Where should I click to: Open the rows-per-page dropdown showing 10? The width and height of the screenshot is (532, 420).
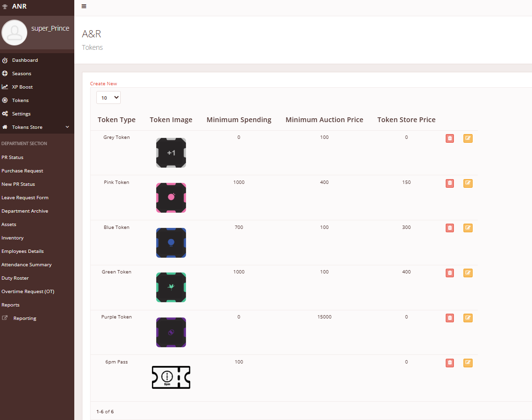(108, 98)
